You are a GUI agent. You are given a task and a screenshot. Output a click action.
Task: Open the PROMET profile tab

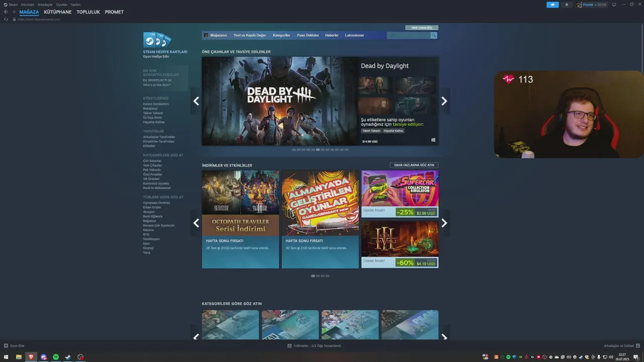(114, 12)
